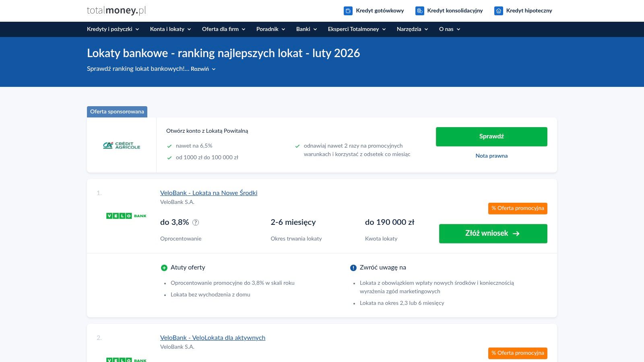Click the blue exclamation icon by Zwróć uwagę na
The image size is (644, 362).
tap(353, 268)
